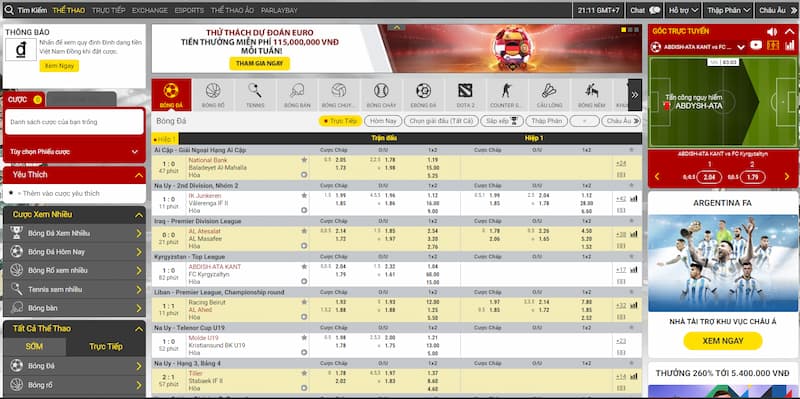
Task: Open the Thập Phân odds format dropdown
Action: point(729,10)
